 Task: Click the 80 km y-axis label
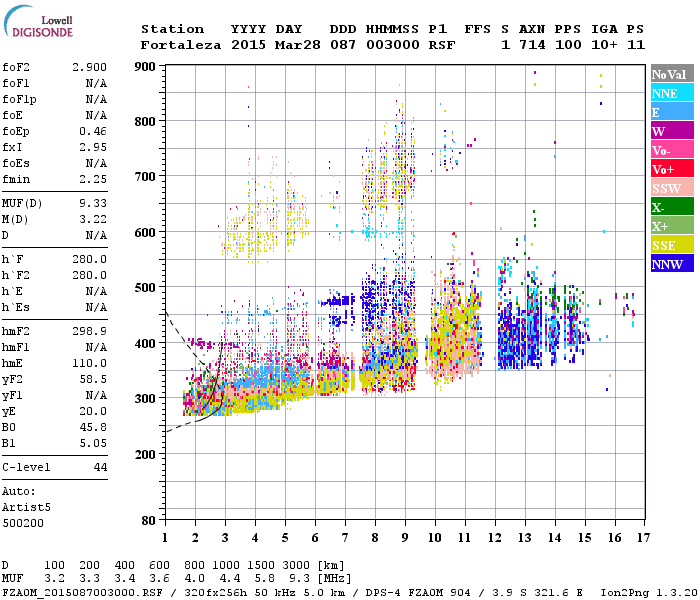coord(149,520)
